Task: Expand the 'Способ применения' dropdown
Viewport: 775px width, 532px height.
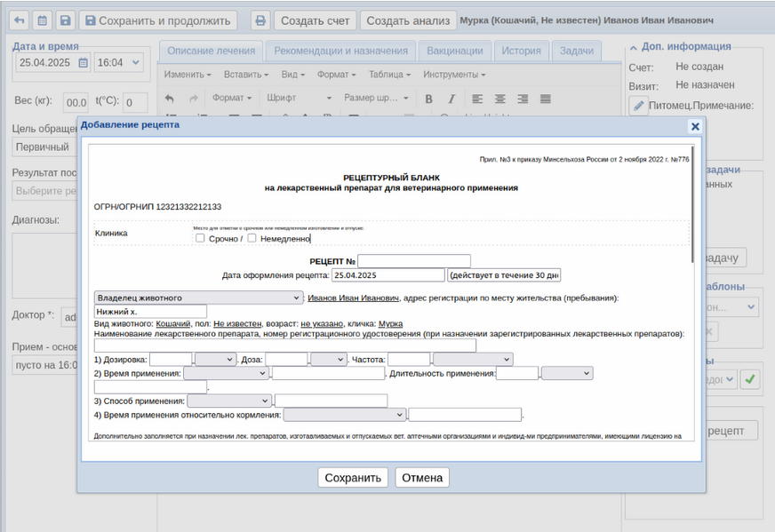Action: coord(228,401)
